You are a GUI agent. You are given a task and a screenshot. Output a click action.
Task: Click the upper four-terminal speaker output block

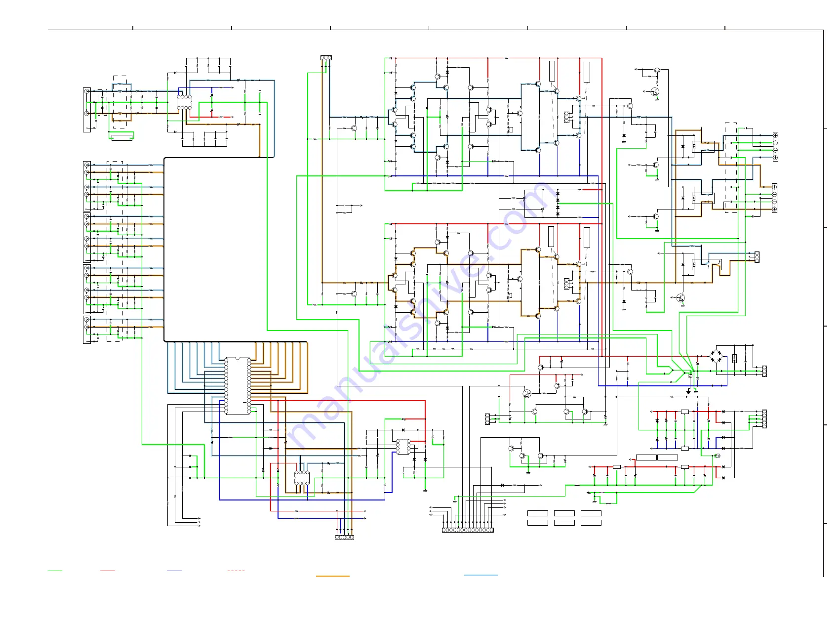tap(775, 147)
